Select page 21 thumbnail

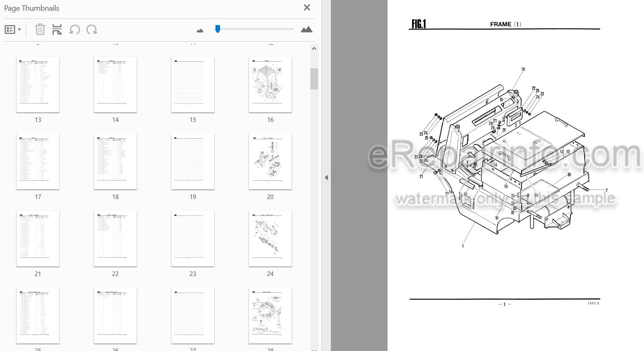click(38, 239)
